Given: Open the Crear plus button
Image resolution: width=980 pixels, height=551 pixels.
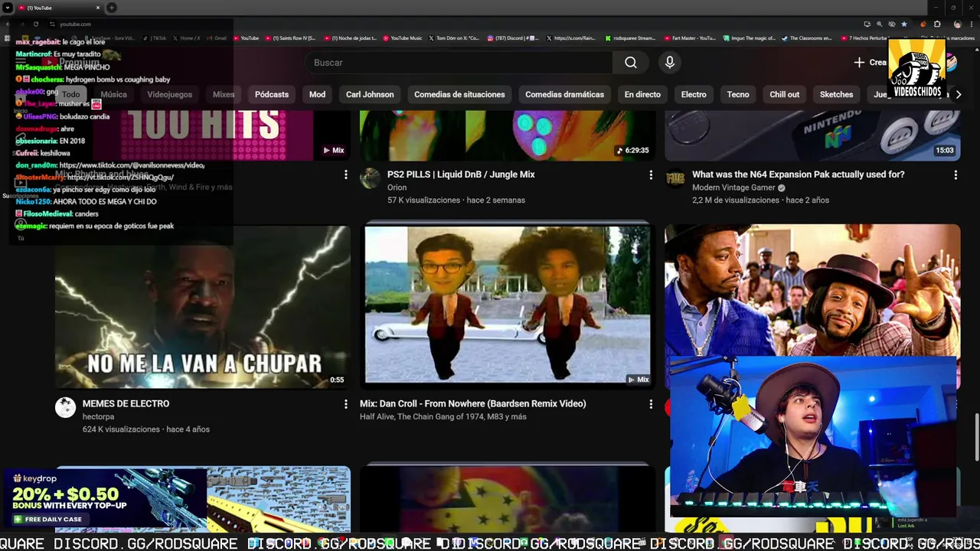Looking at the screenshot, I should 871,63.
